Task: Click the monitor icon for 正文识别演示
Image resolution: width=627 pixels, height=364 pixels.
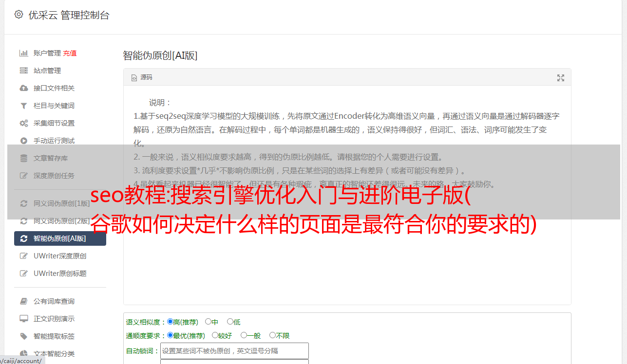Action: click(23, 319)
